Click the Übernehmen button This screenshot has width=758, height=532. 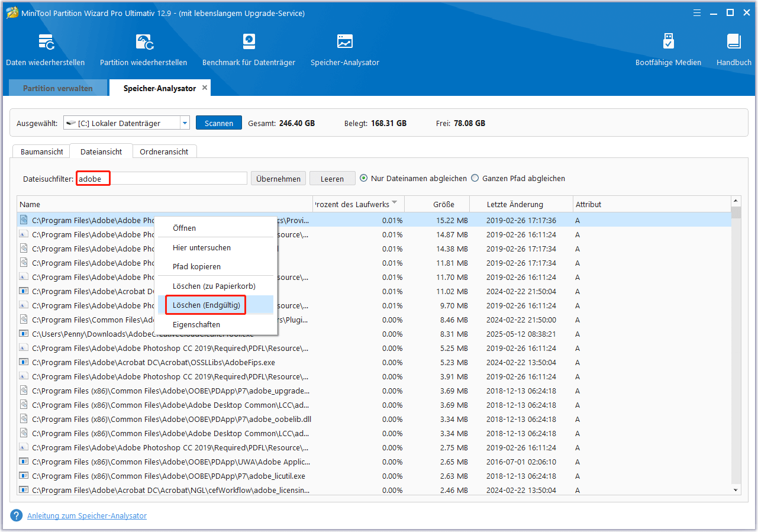(x=279, y=178)
